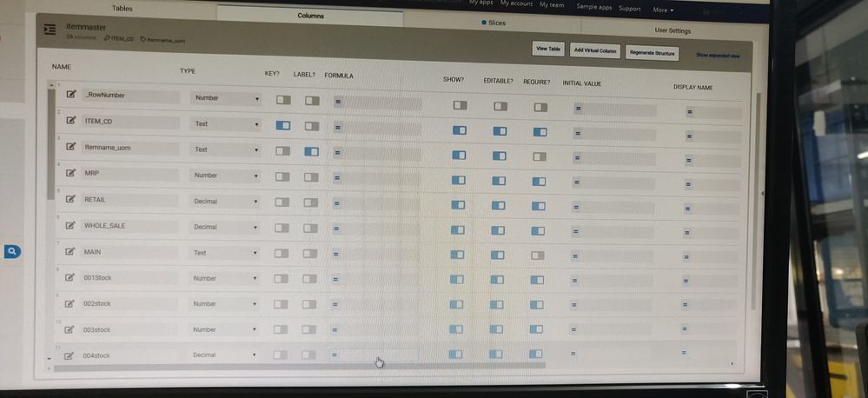Toggle SHOW switch for RETAIL
This screenshot has width=868, height=398.
[458, 205]
